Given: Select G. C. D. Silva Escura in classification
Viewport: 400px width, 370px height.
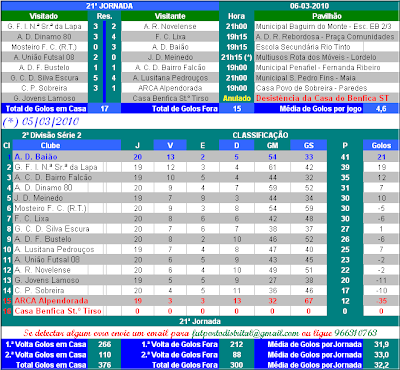Looking at the screenshot, I should 52,229.
